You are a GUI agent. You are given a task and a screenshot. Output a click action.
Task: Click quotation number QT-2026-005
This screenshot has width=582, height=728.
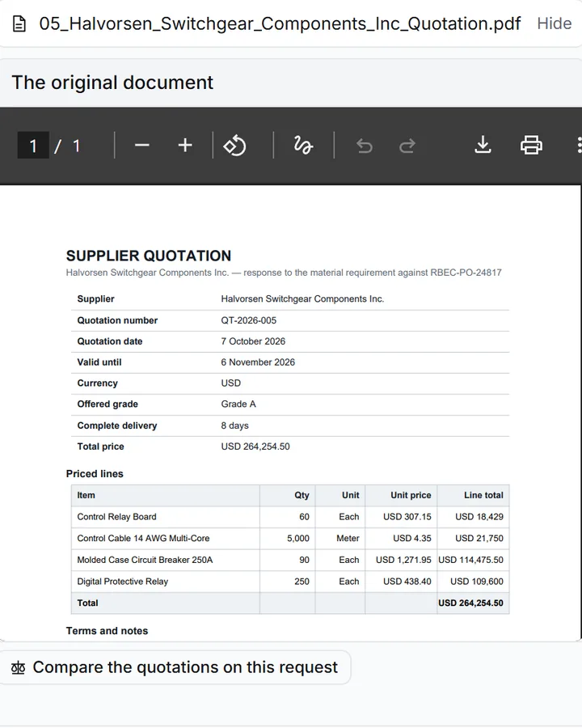pos(249,320)
